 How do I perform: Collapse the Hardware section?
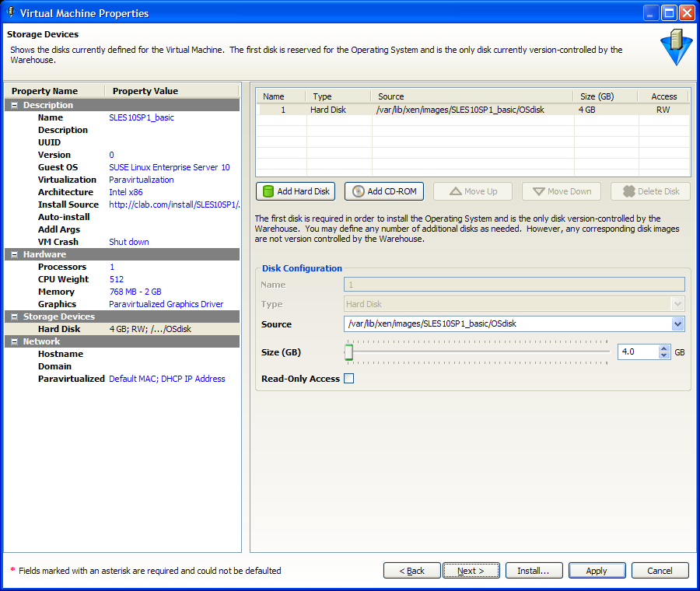point(14,254)
